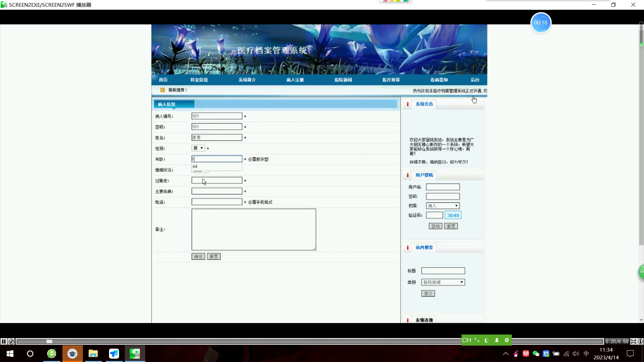The height and width of the screenshot is (362, 644).
Task: Open 病人注册 navigation menu item
Action: point(295,80)
